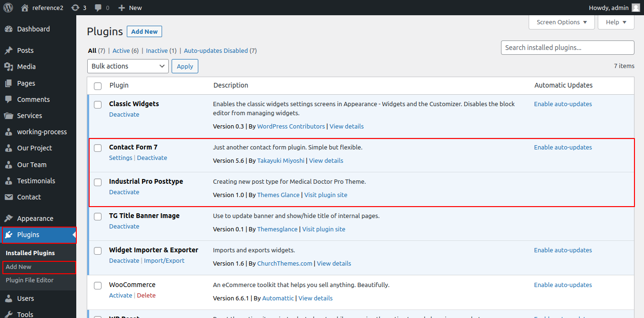
Task: Click the Contact envelope icon
Action: tap(9, 197)
